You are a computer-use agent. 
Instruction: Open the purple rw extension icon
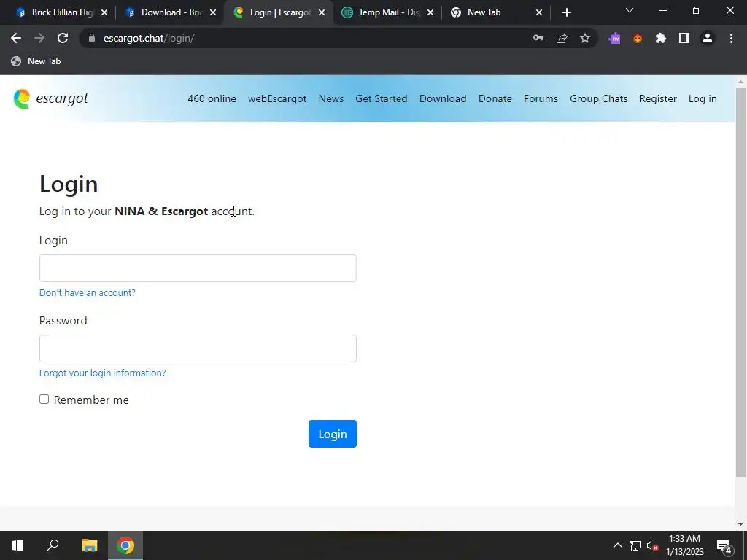[614, 38]
